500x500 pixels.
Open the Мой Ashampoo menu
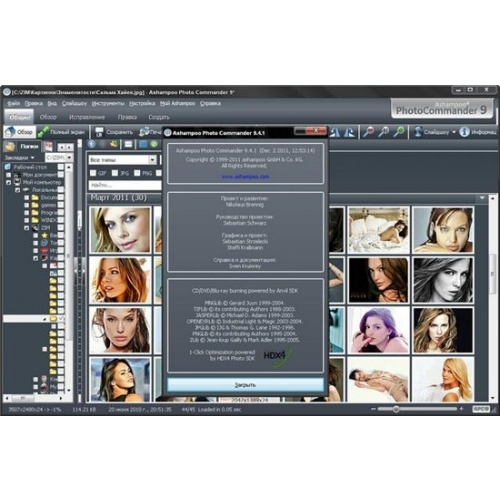tap(177, 103)
